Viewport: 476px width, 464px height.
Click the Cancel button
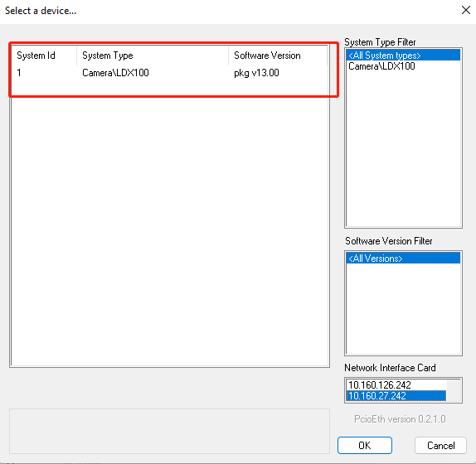coord(440,445)
